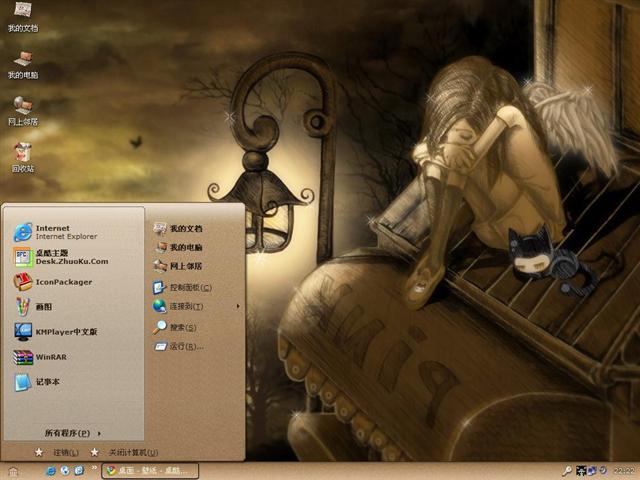640x480 pixels.
Task: Click third quick launch icon
Action: (x=79, y=471)
